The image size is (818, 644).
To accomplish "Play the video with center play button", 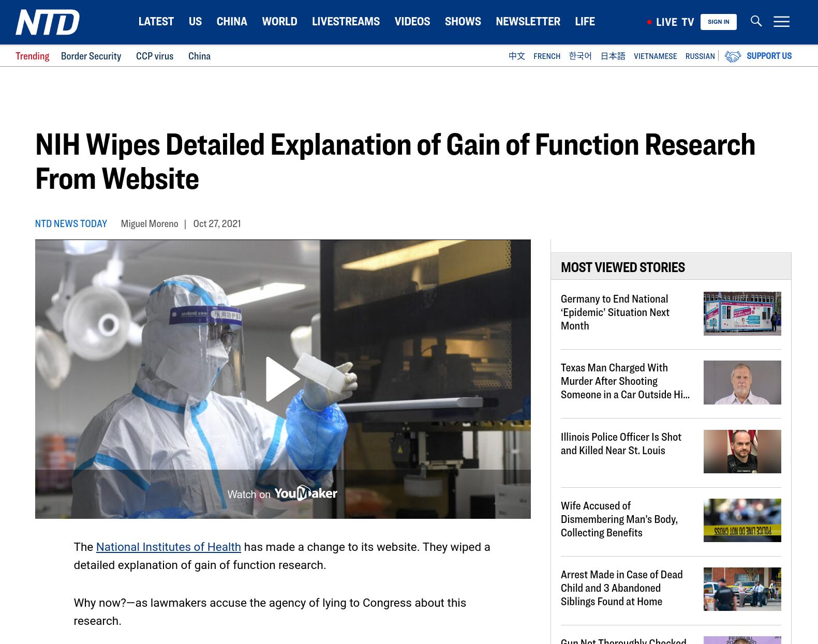I will [x=282, y=379].
